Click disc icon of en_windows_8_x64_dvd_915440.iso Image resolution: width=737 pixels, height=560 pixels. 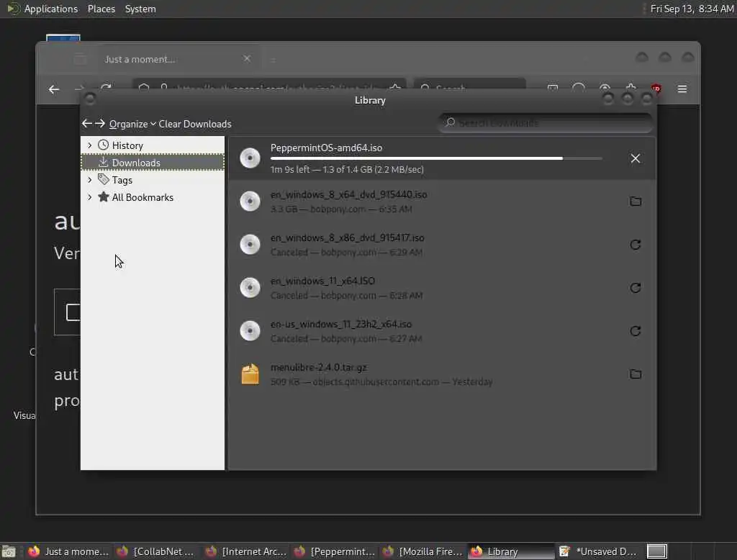250,202
